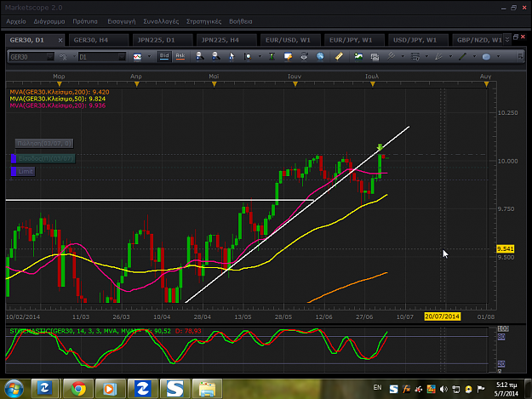The width and height of the screenshot is (532, 399).
Task: Open Google Chrome from the taskbar
Action: [x=78, y=389]
